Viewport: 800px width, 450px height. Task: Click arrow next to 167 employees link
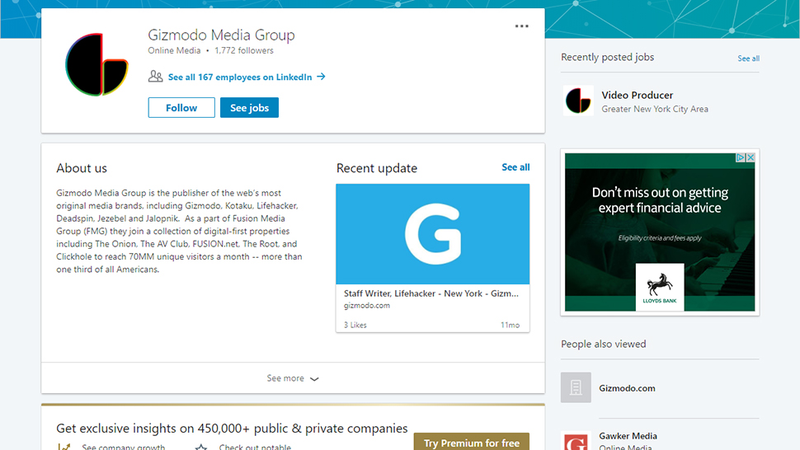coord(321,77)
